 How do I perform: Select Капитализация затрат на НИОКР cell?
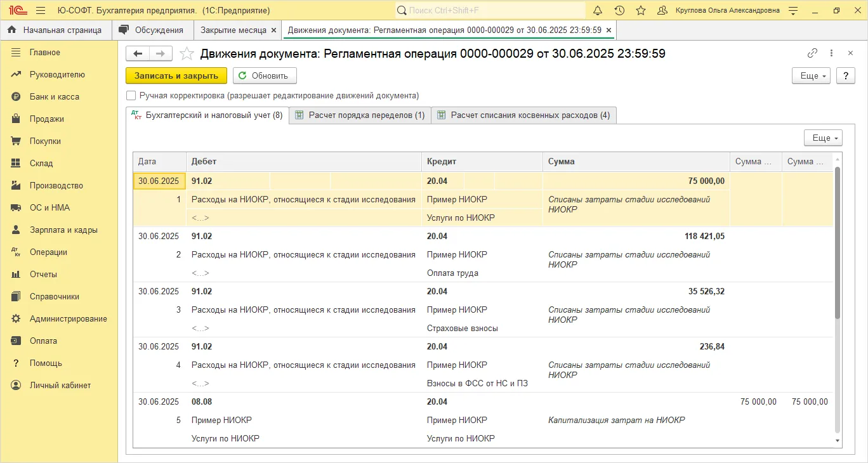[636, 420]
